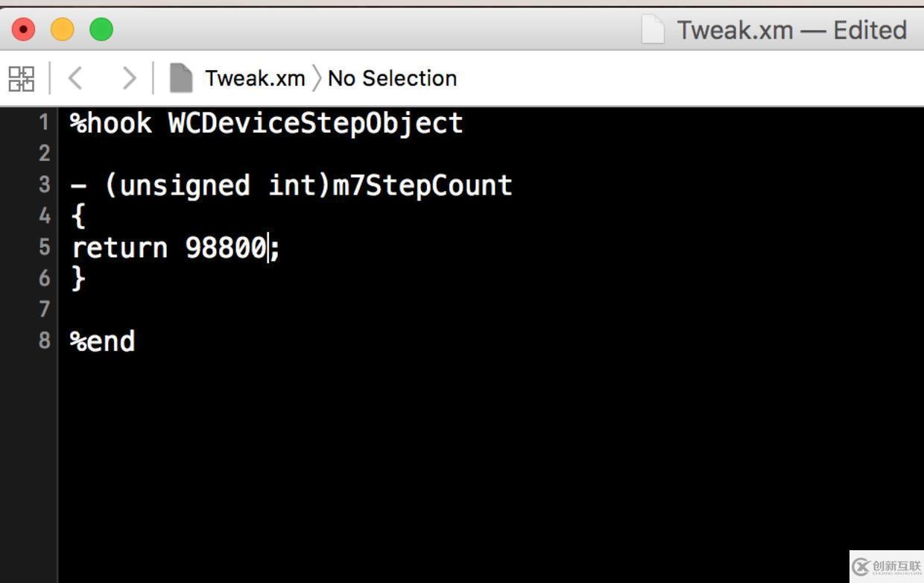Click the document proxy icon in title bar
Screen dimensions: 924x583
pyautogui.click(x=653, y=30)
